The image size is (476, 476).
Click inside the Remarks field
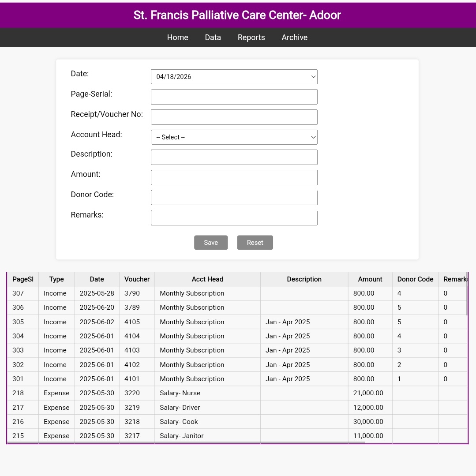point(234,217)
